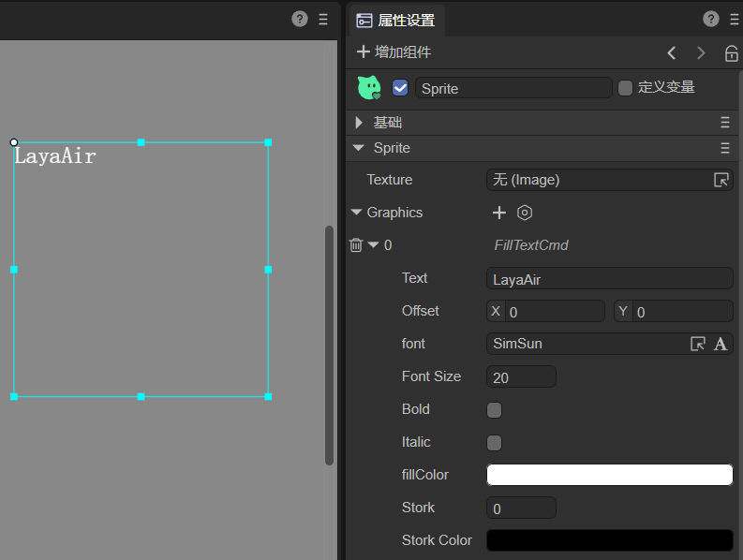The image size is (743, 560).
Task: Enable the Italic checkbox
Action: [x=494, y=443]
